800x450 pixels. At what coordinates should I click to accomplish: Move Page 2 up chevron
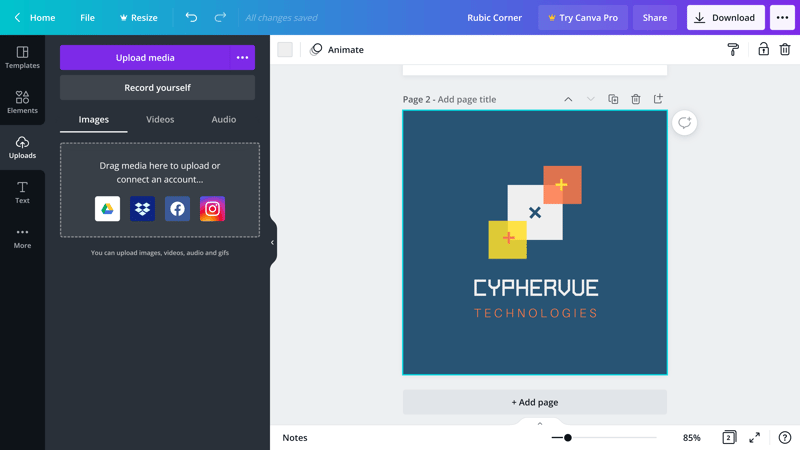click(568, 99)
